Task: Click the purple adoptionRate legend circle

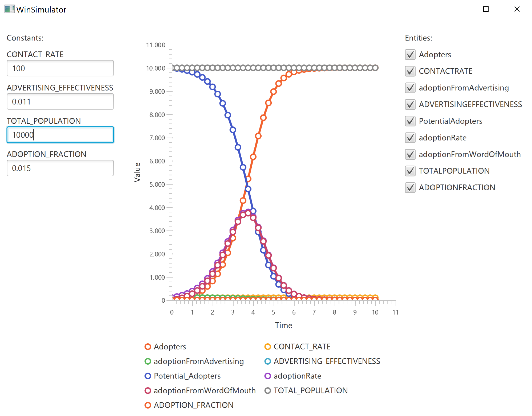Action: [268, 376]
